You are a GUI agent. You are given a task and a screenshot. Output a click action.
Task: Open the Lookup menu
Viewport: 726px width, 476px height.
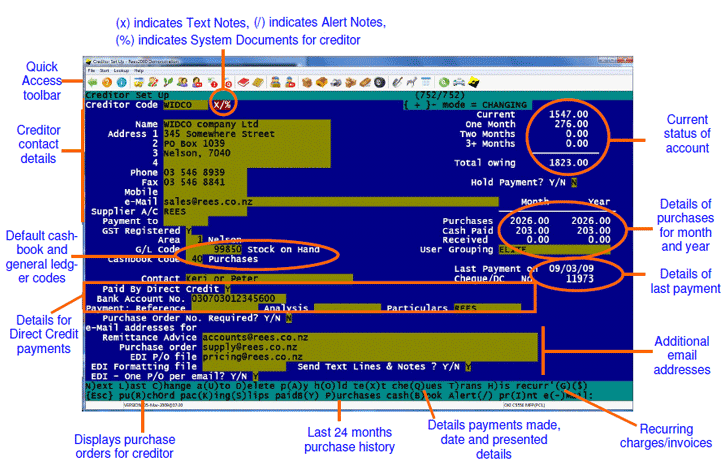[x=121, y=71]
